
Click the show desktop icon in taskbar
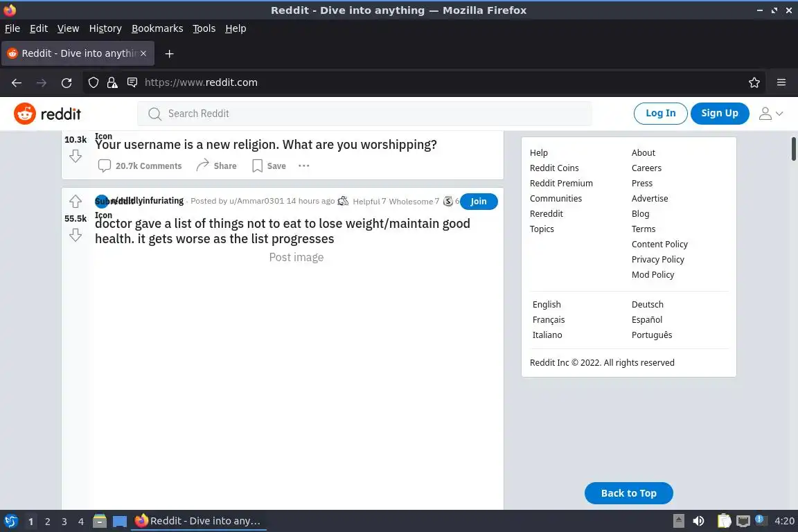click(x=120, y=521)
